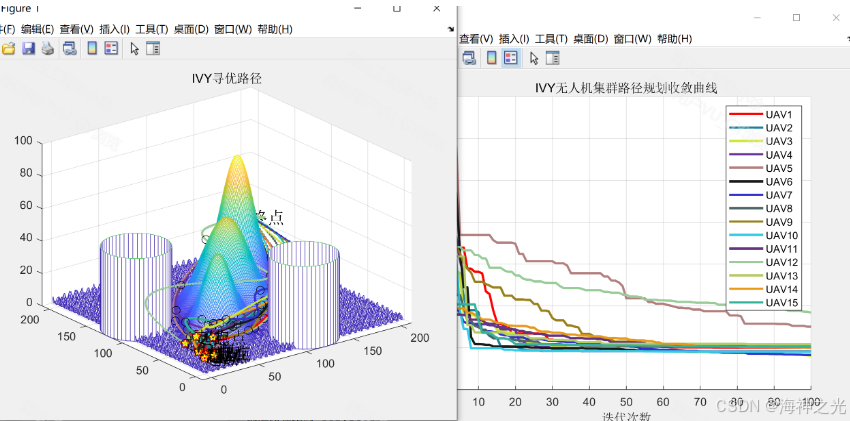
Task: Edit plot arrow in Figure 1 toolbar
Action: pos(134,49)
